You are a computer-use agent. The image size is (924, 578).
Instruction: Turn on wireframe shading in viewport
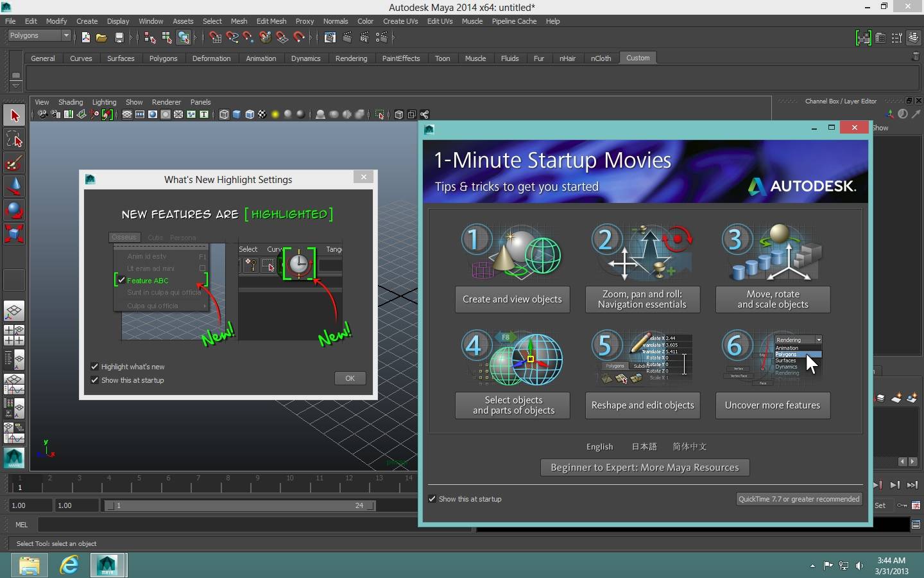point(224,115)
